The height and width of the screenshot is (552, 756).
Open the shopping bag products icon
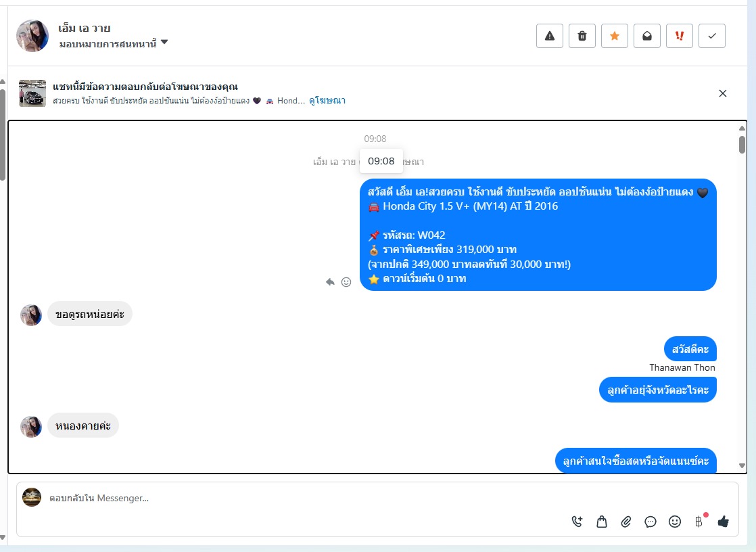(602, 522)
